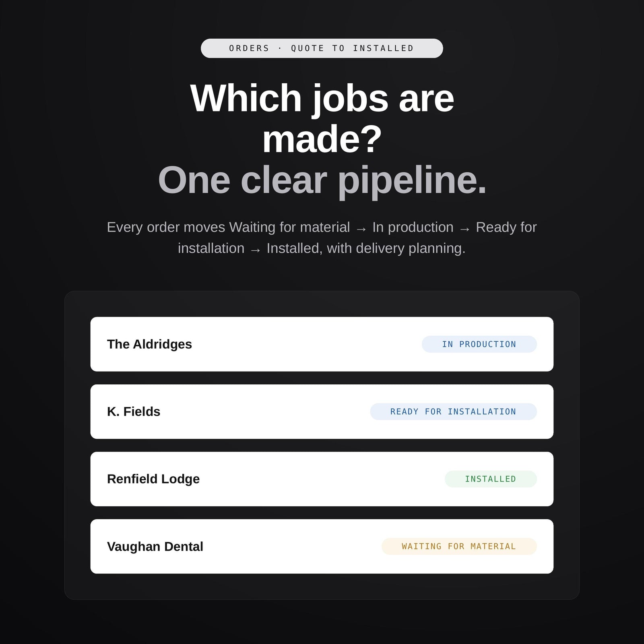This screenshot has height=644, width=644.
Task: Click the 'Which jobs are made?' headline
Action: pos(322,118)
